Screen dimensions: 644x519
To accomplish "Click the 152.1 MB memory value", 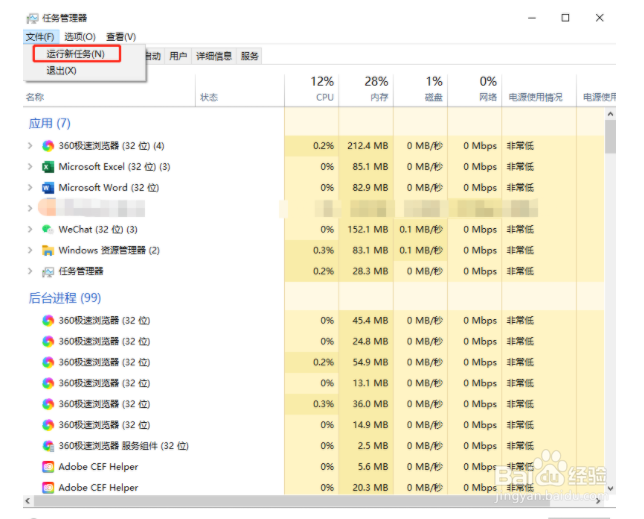I will point(368,230).
